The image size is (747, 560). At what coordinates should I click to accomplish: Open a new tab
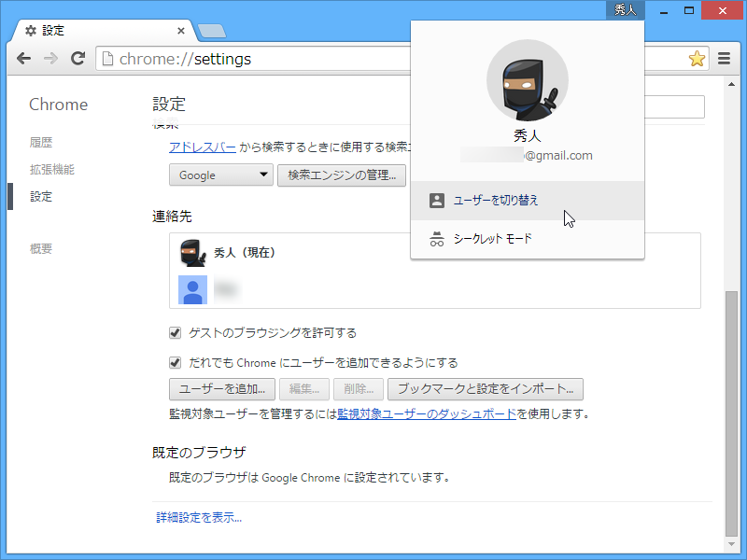click(x=212, y=31)
